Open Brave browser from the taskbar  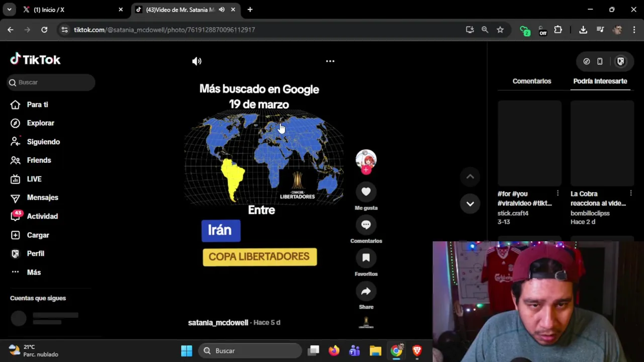click(x=417, y=350)
